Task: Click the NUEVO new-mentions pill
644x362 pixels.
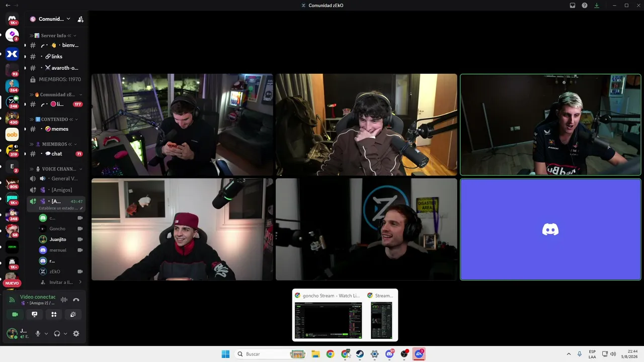Action: click(x=12, y=283)
